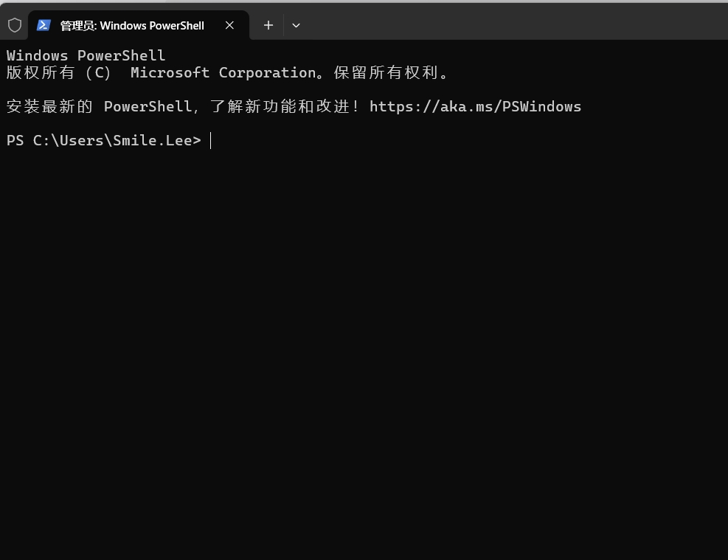This screenshot has height=560, width=728.
Task: Open a new tab with the plus button
Action: (x=268, y=25)
